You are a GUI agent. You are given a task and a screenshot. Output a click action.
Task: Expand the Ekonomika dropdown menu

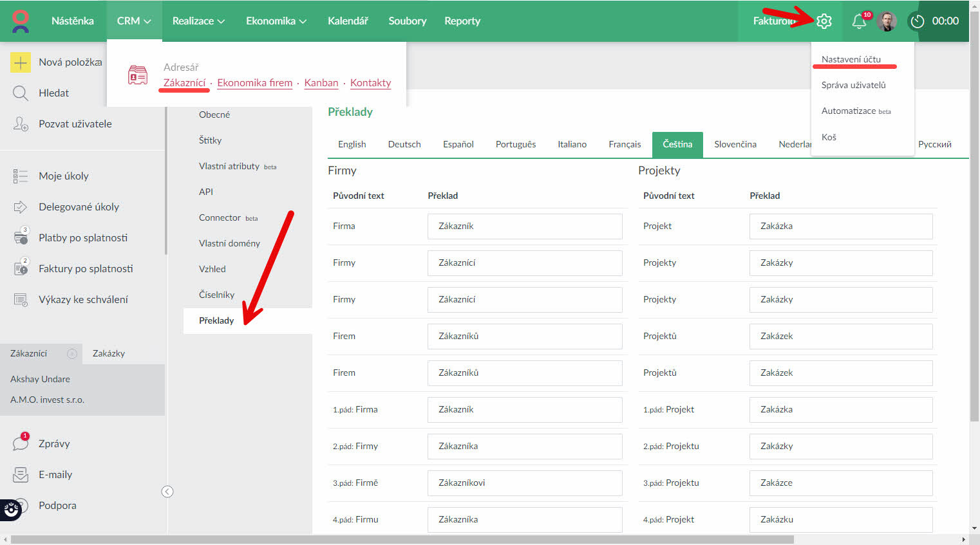click(276, 21)
